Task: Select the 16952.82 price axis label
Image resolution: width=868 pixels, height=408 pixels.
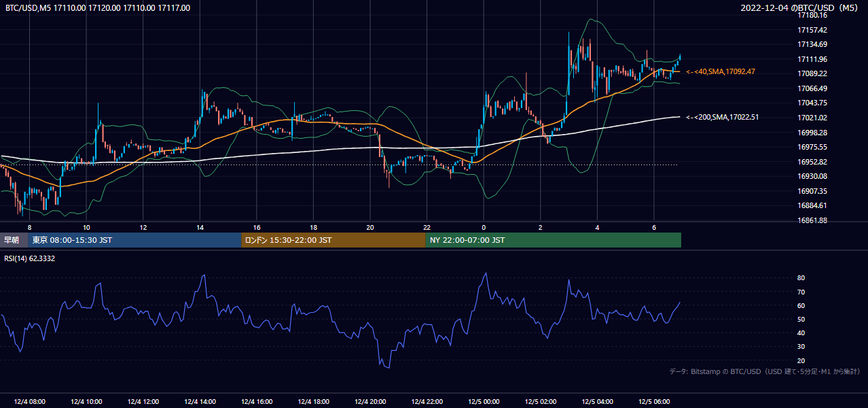Action: pyautogui.click(x=812, y=162)
